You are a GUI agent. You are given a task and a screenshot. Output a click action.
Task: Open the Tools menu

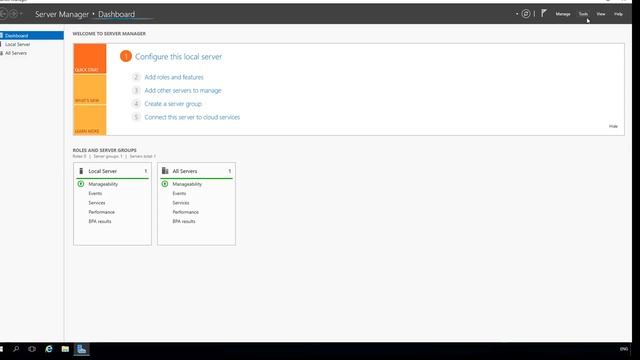583,14
